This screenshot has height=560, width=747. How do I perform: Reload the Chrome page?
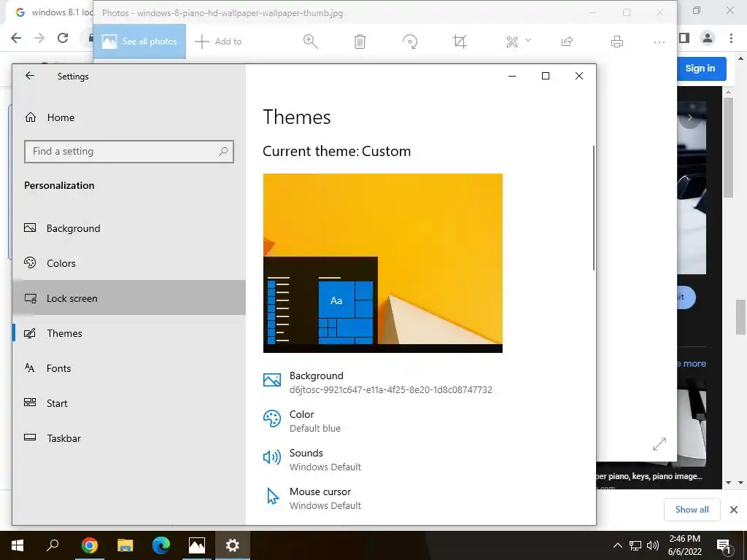point(63,38)
